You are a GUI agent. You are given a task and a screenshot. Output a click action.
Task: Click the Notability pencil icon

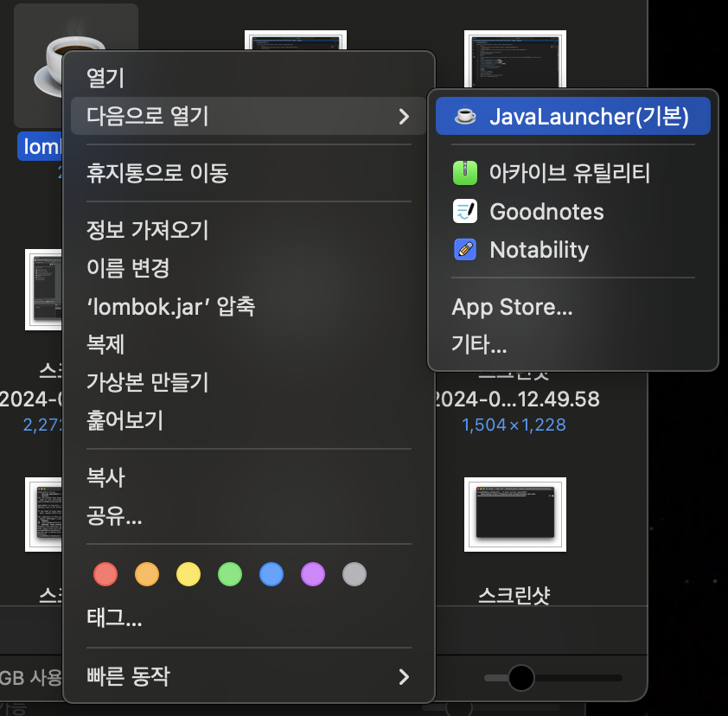(465, 249)
